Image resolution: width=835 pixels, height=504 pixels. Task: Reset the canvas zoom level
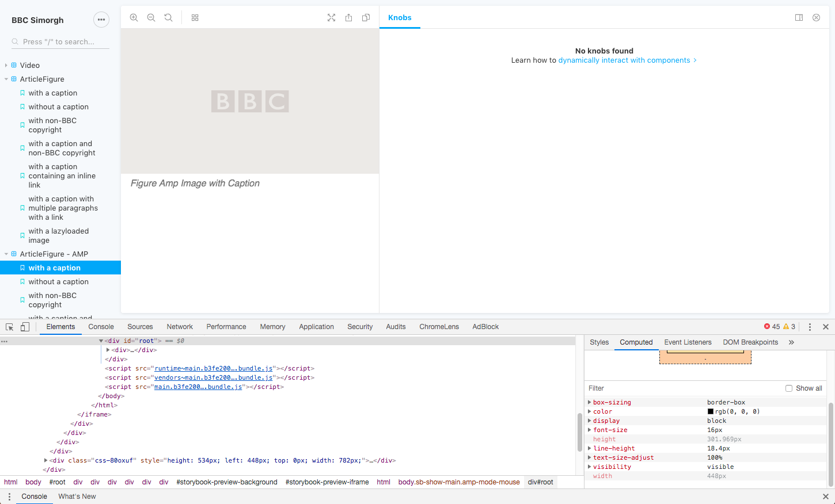coord(168,17)
